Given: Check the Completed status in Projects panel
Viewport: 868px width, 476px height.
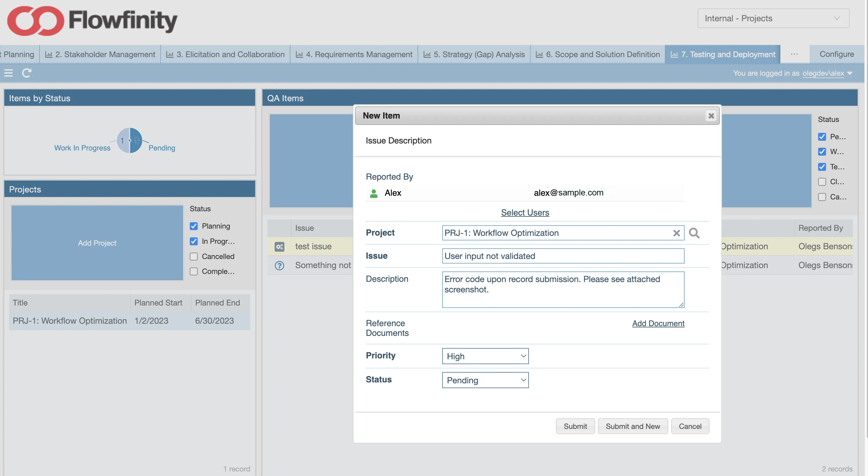Looking at the screenshot, I should click(194, 271).
